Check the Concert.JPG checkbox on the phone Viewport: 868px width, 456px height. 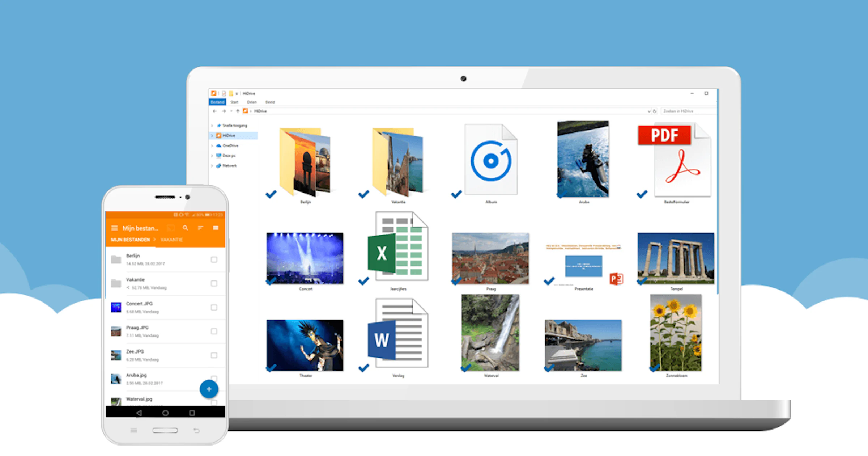214,307
